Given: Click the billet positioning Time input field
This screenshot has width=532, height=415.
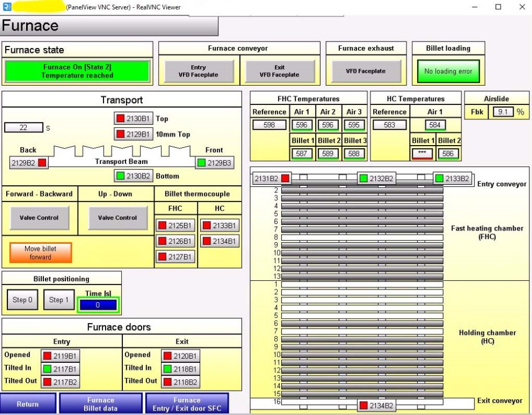Looking at the screenshot, I should click(x=98, y=305).
